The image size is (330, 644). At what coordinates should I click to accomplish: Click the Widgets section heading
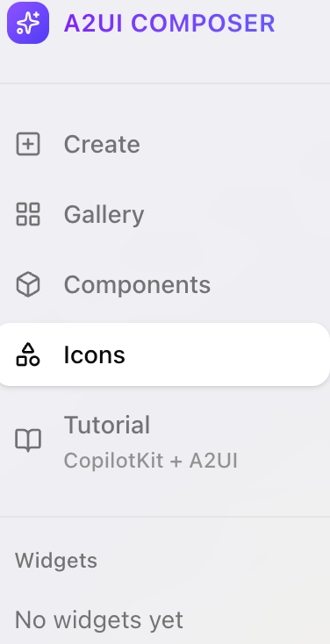[x=56, y=561]
